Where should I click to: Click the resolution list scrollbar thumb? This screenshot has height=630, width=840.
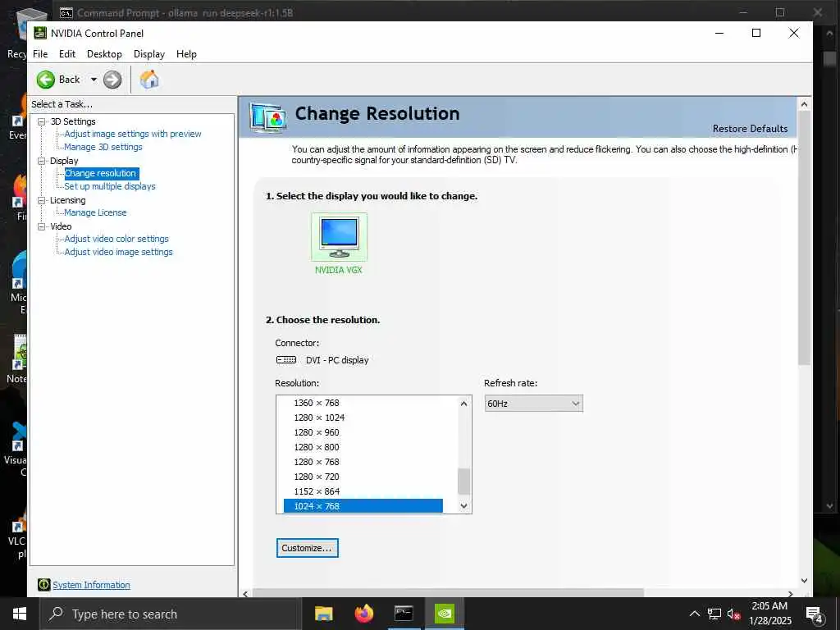pyautogui.click(x=464, y=481)
